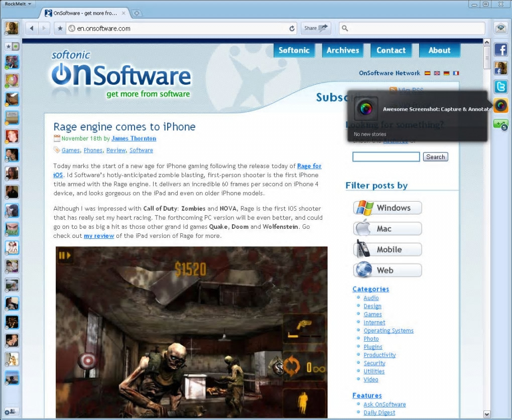512x420 pixels.
Task: Open the Features heading link
Action: (x=367, y=395)
